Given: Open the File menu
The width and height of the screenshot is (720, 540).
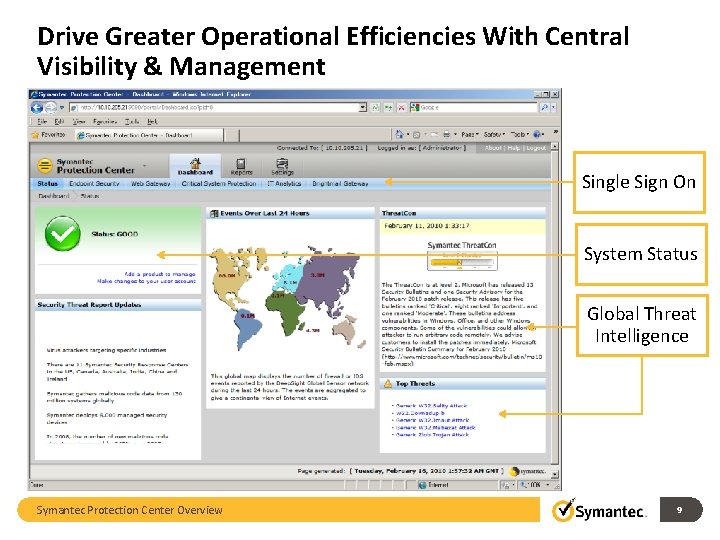Looking at the screenshot, I should click(42, 122).
